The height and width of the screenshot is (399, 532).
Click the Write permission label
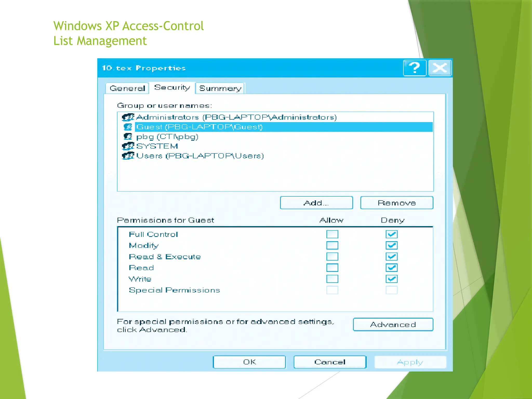coord(140,279)
